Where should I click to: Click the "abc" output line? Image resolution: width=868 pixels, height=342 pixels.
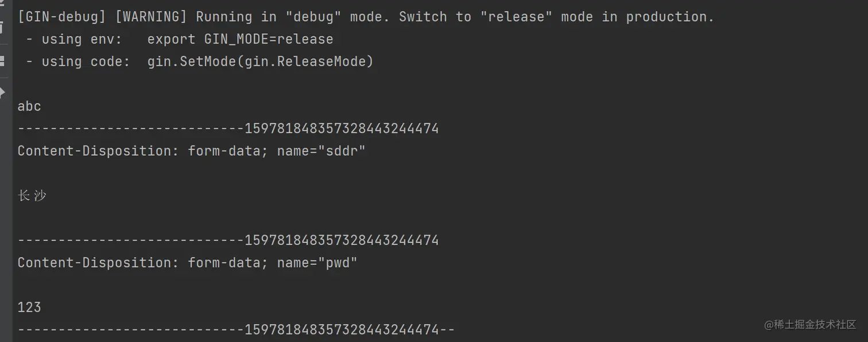point(29,106)
